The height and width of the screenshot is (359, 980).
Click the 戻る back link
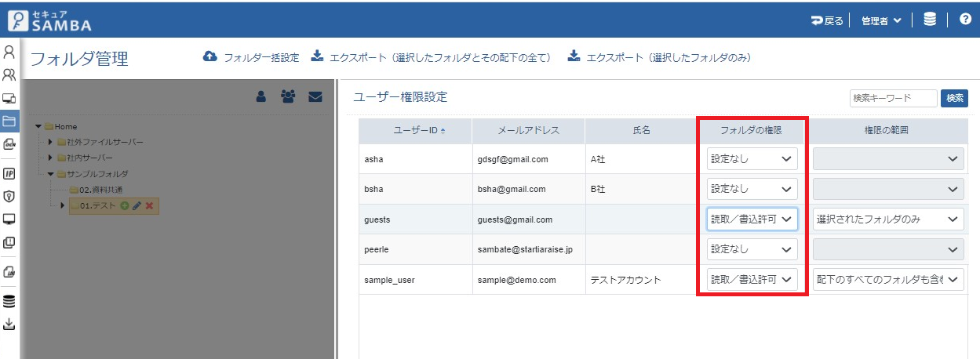827,21
